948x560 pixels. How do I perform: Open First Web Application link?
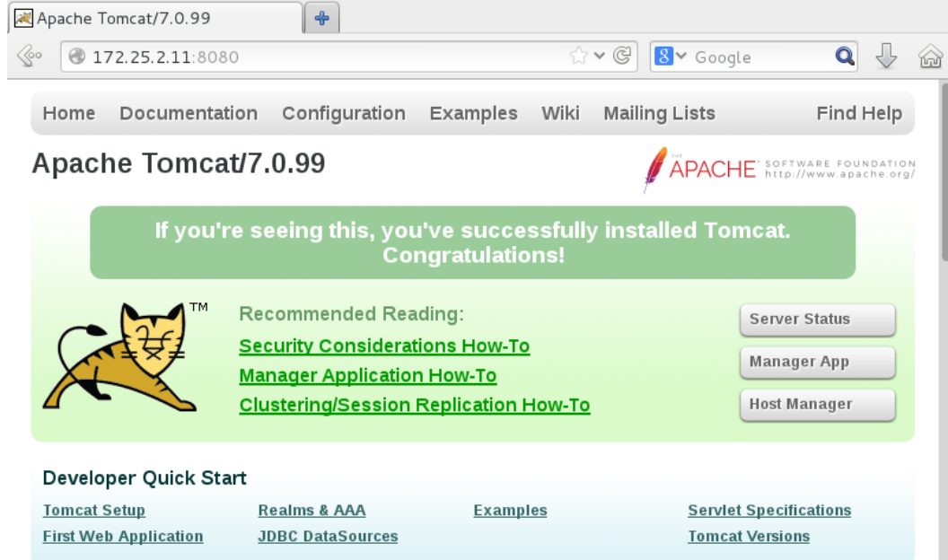tap(123, 537)
